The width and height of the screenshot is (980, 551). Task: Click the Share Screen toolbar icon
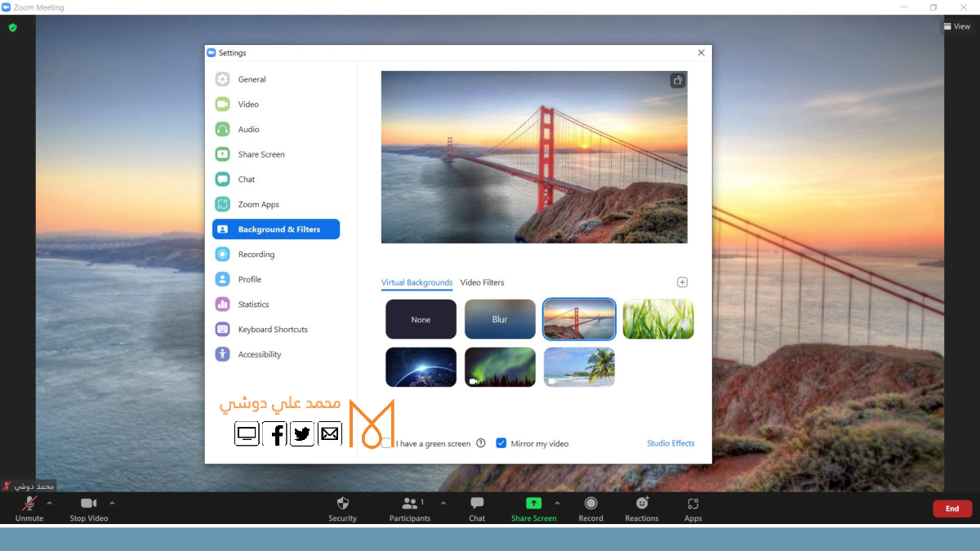point(533,504)
